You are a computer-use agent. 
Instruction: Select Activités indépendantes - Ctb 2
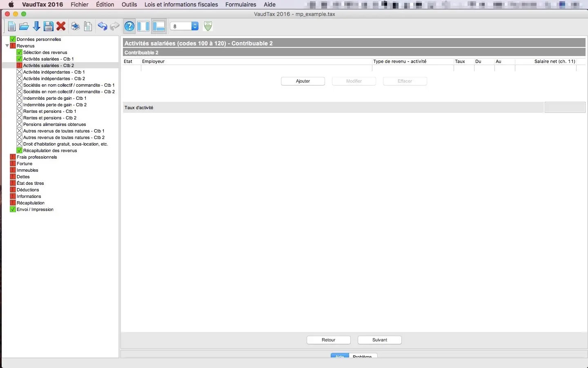[x=54, y=79]
